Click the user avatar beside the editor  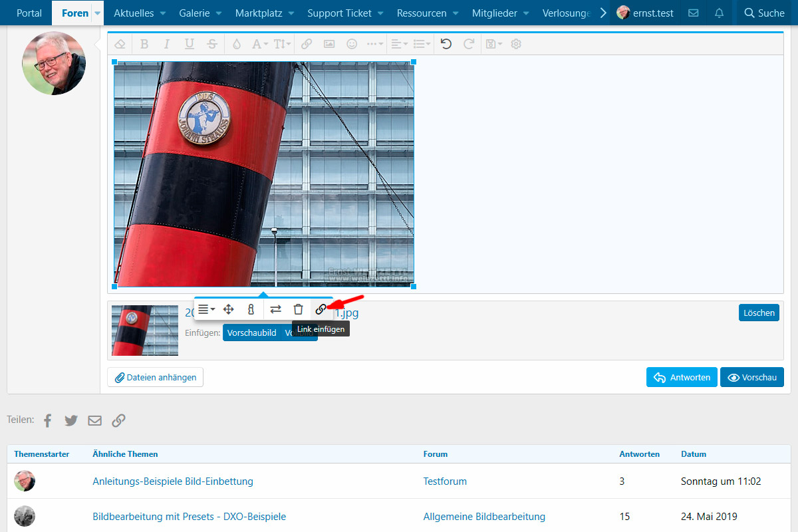coord(54,63)
